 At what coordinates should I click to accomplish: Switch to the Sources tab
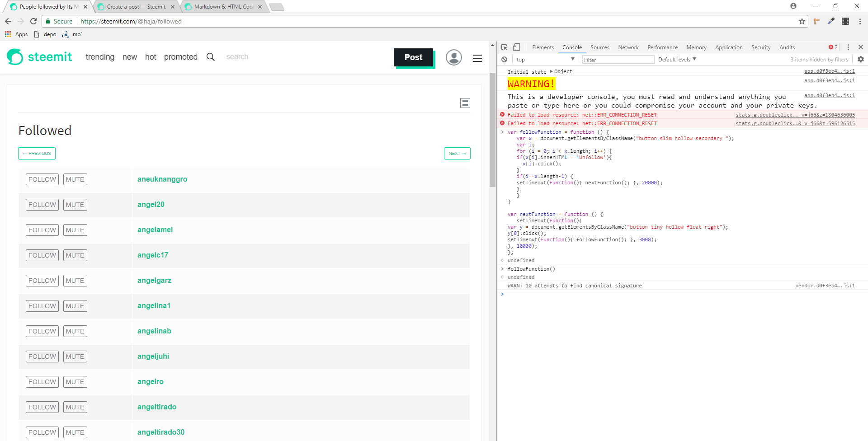[x=600, y=47]
